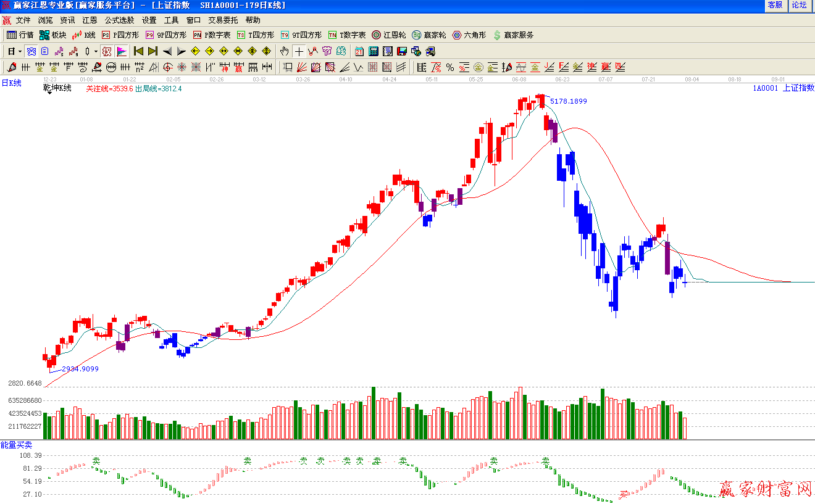Open the 公式选股 menu
This screenshot has height=504, width=815.
(119, 20)
